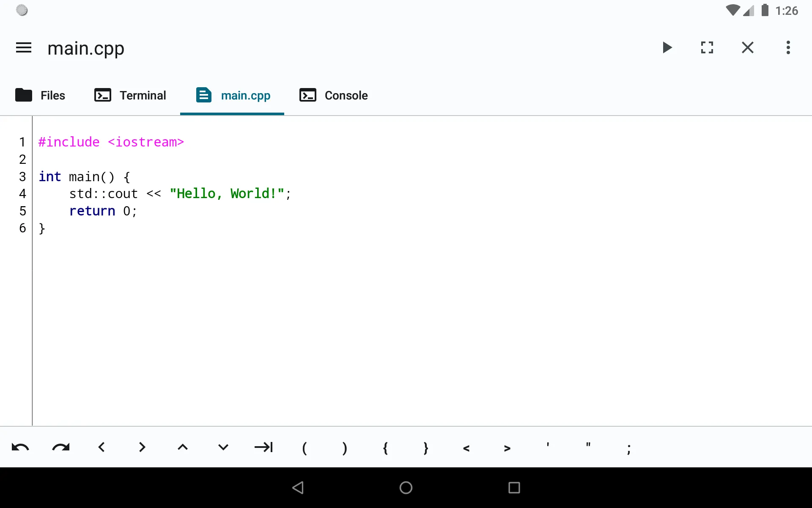Insert a semicolon character
This screenshot has width=812, height=508.
(x=628, y=448)
